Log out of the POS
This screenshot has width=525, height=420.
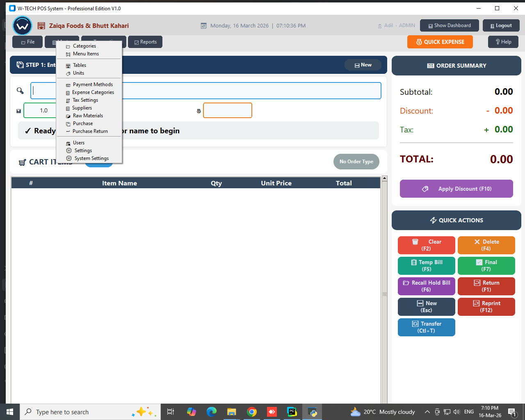pyautogui.click(x=501, y=25)
